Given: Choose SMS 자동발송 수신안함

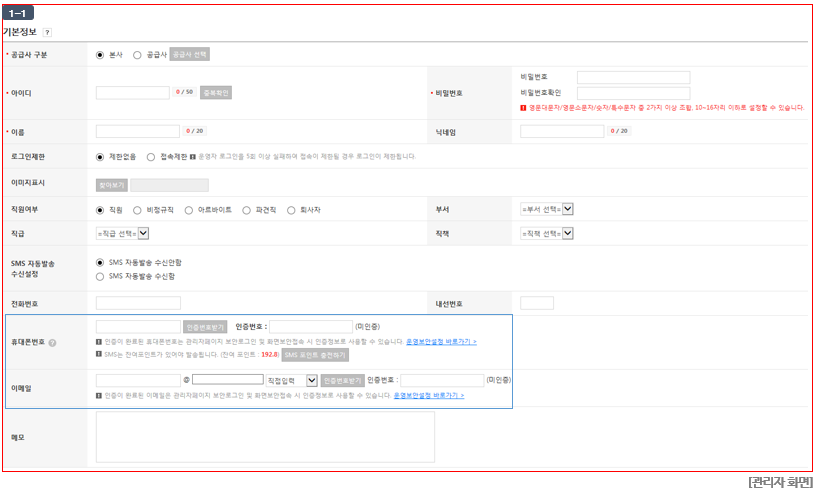Looking at the screenshot, I should 100,262.
